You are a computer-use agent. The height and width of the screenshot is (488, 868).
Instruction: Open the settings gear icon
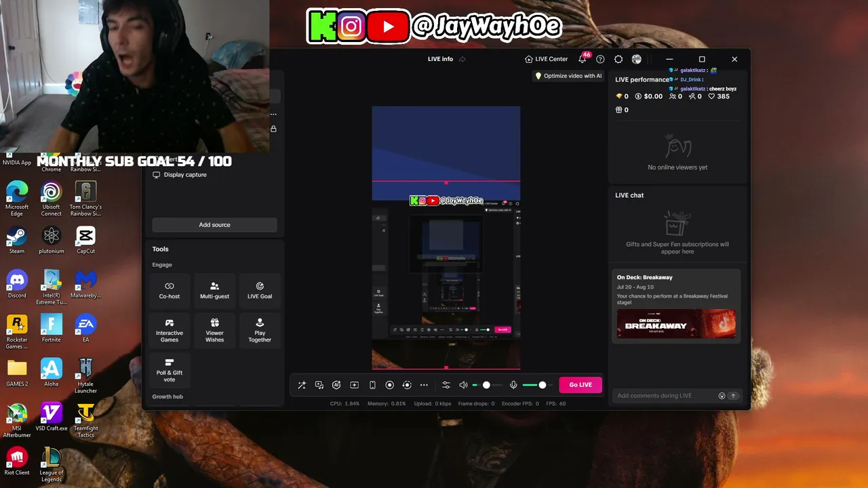[618, 59]
